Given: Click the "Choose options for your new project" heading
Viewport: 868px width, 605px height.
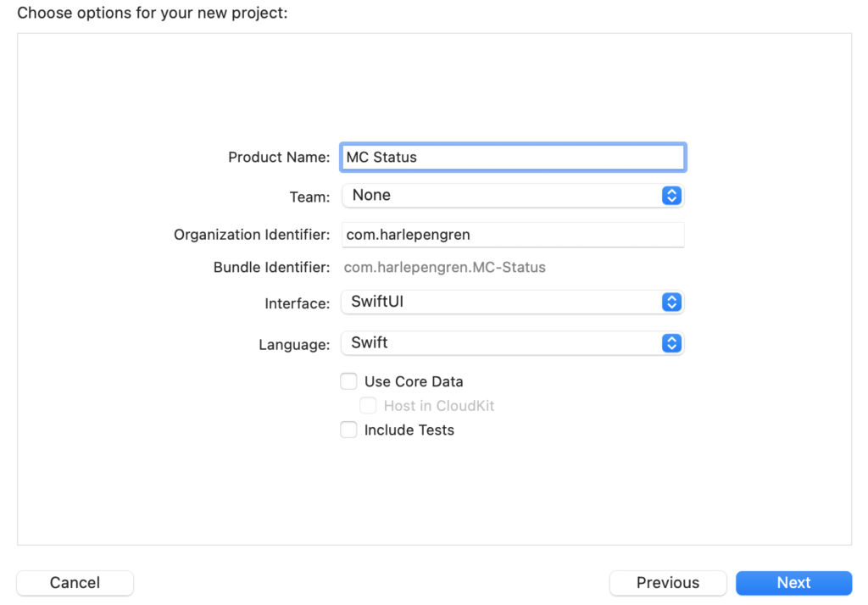Looking at the screenshot, I should pyautogui.click(x=153, y=14).
